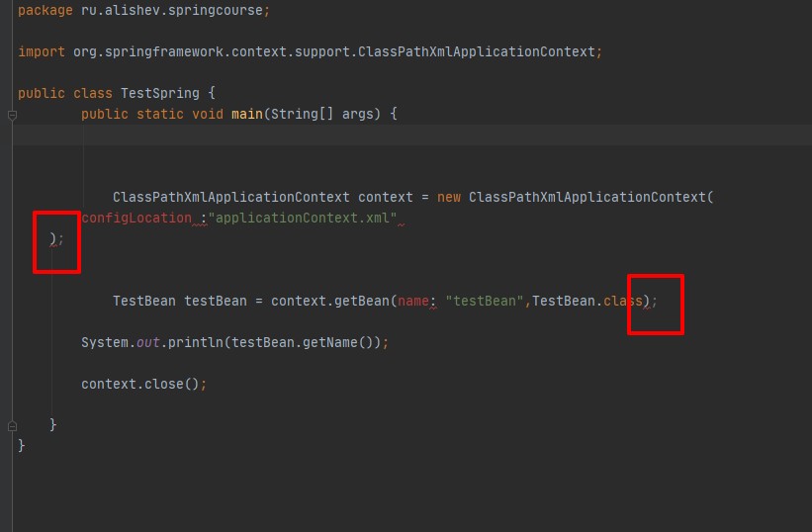Image resolution: width=812 pixels, height=532 pixels.
Task: Click the context.close() statement
Action: coord(143,384)
